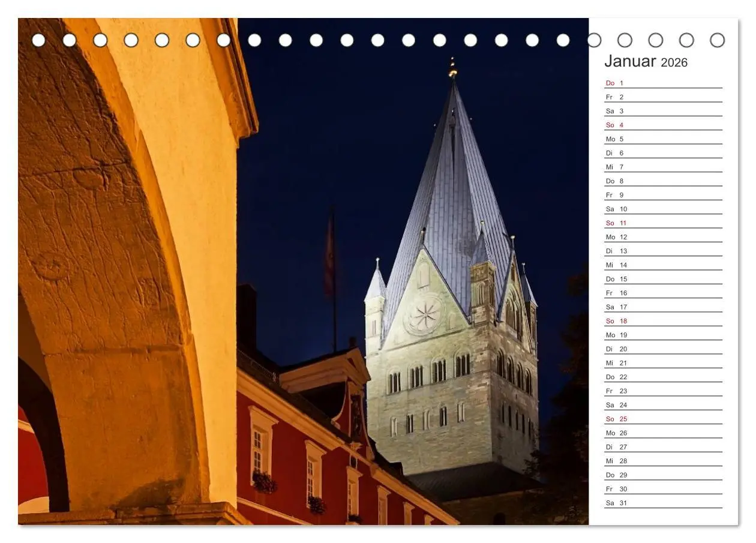This screenshot has height=543, width=756.
Task: Select the 'Mo 5' calendar row
Action: 663,139
